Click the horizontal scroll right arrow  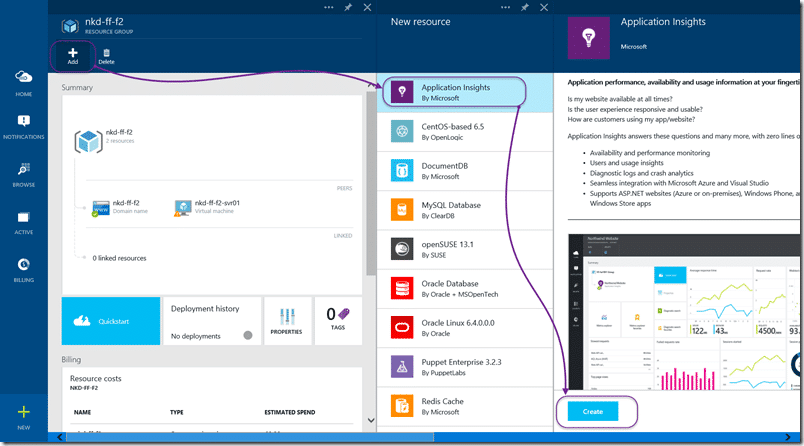[x=788, y=437]
